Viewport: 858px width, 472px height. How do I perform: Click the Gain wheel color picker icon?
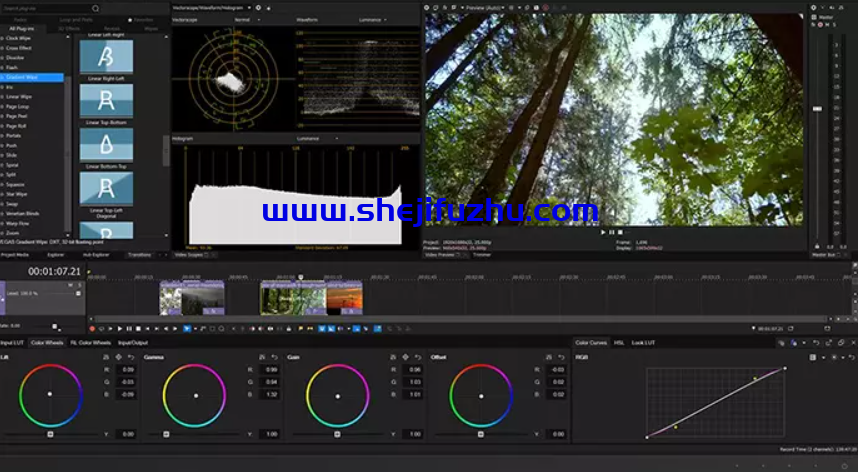coord(405,357)
